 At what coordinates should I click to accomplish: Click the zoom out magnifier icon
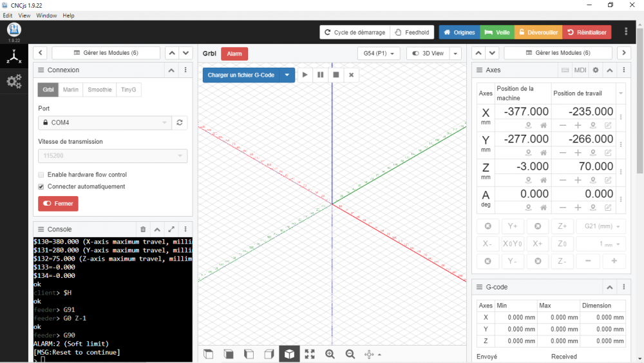(350, 354)
